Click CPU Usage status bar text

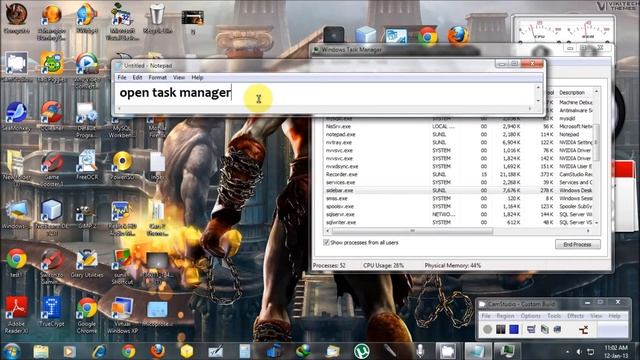(x=383, y=265)
